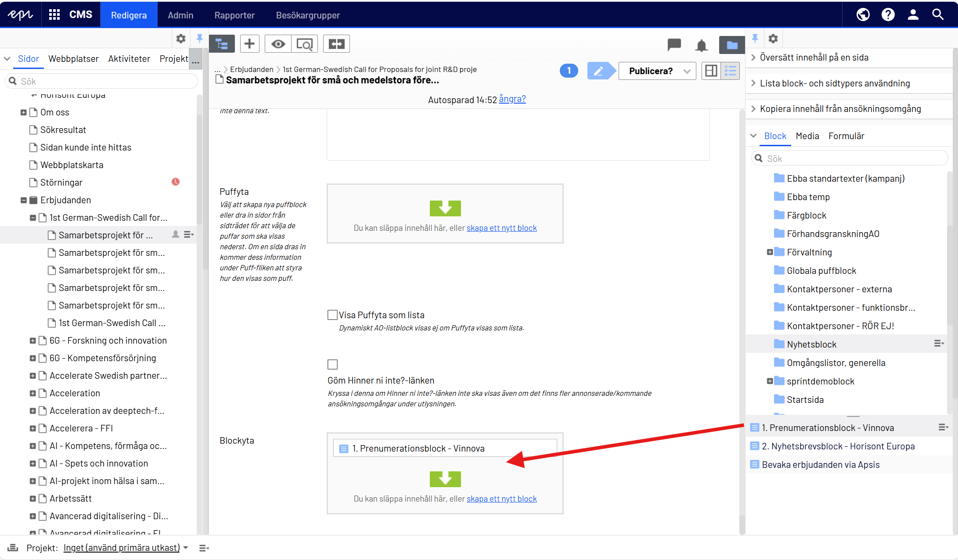Switch to all properties list view
This screenshot has width=958, height=560.
(x=731, y=71)
